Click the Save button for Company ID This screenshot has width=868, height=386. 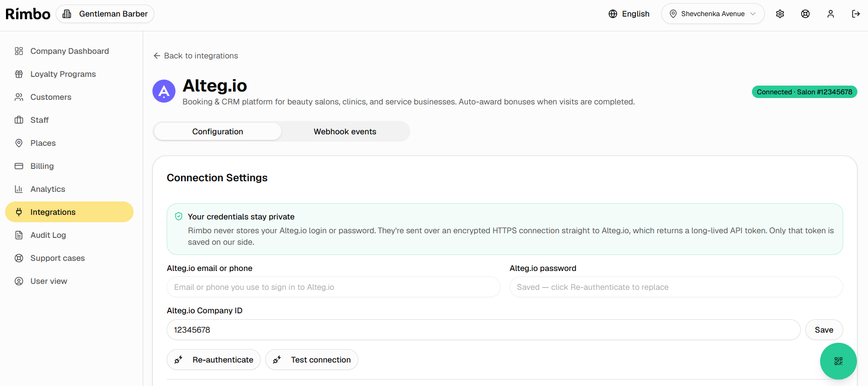(824, 330)
